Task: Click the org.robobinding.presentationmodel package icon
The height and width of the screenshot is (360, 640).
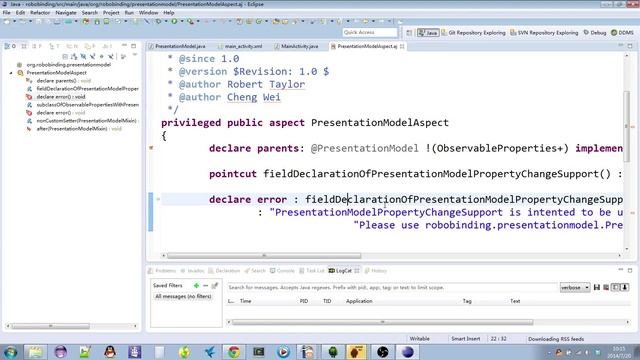Action: pyautogui.click(x=19, y=64)
